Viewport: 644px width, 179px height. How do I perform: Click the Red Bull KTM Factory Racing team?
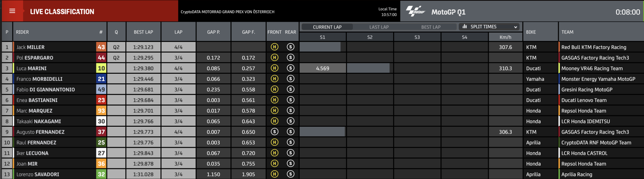(x=594, y=47)
